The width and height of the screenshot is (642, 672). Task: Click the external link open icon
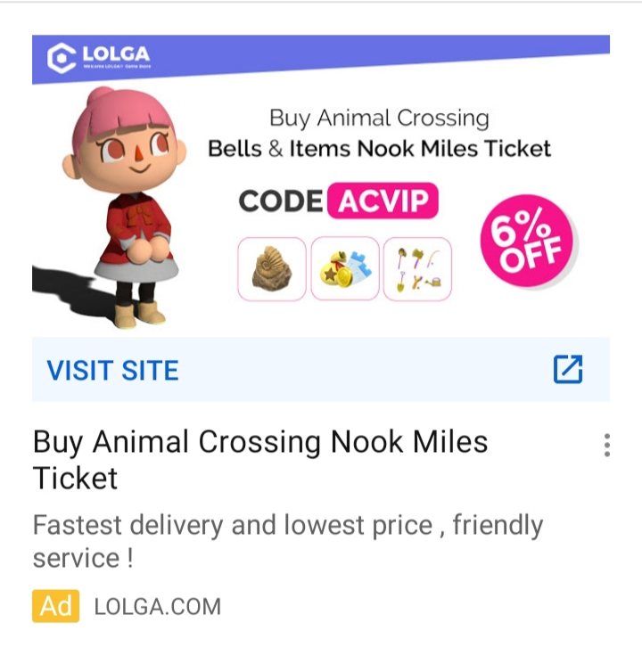(x=568, y=369)
